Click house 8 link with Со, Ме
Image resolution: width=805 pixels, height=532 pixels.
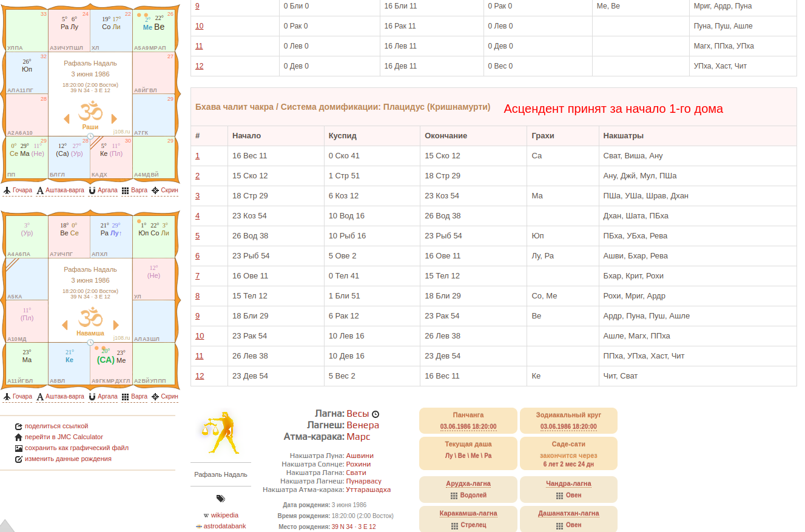pyautogui.click(x=197, y=296)
